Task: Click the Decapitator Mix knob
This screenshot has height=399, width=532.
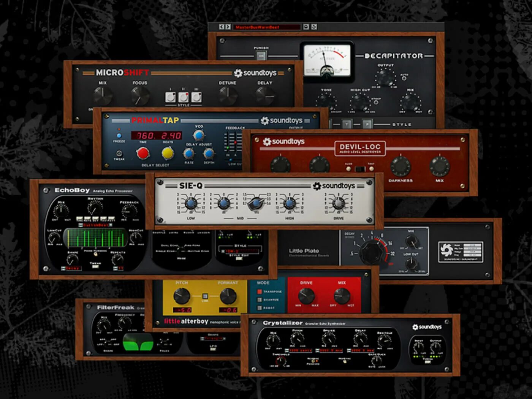Action: pos(410,101)
